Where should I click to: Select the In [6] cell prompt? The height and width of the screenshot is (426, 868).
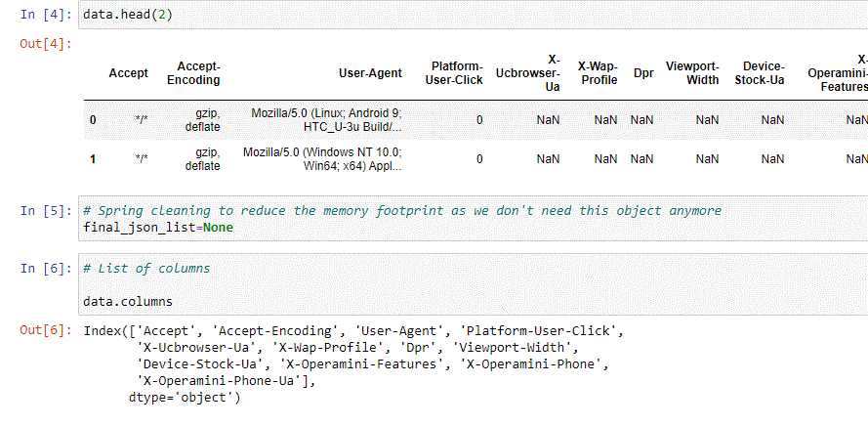coord(46,269)
